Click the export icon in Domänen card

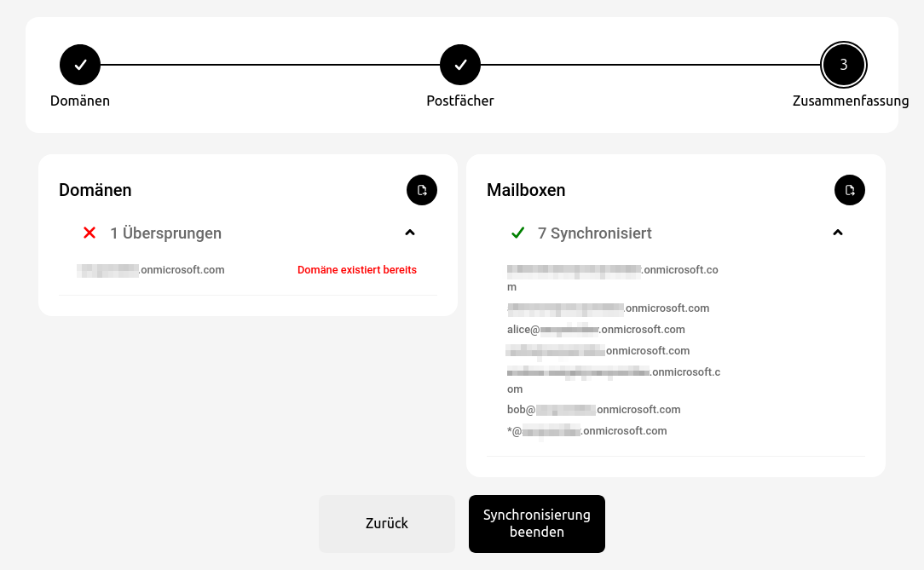(x=422, y=190)
